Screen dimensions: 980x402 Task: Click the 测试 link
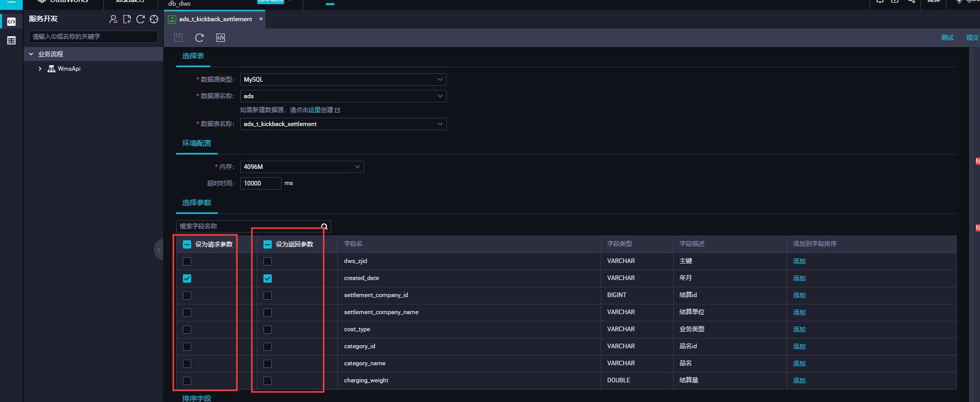point(947,38)
